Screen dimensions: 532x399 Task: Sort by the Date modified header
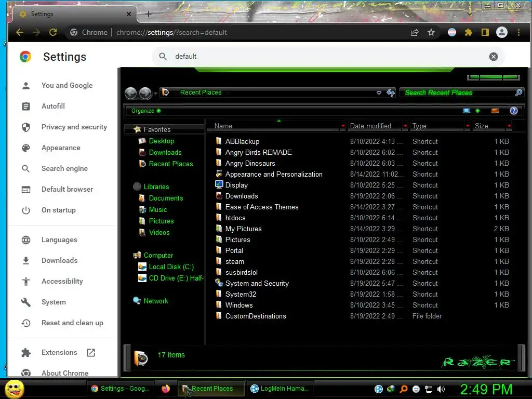pyautogui.click(x=370, y=126)
